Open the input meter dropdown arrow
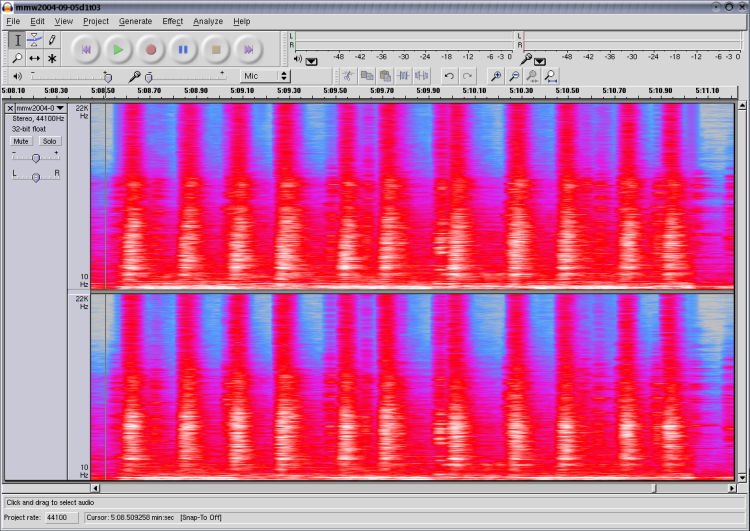750x531 pixels. (540, 61)
